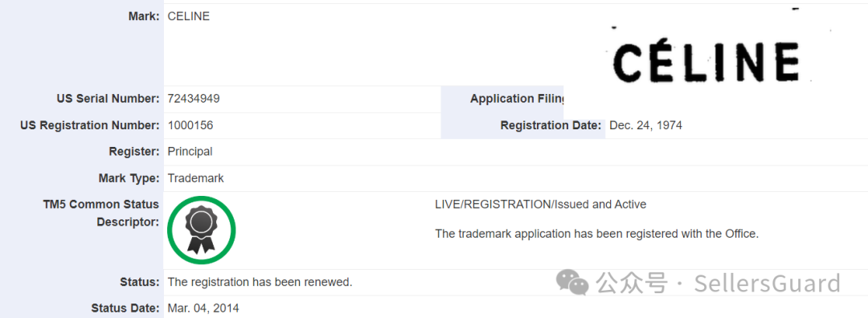Click the US Registration Number label
This screenshot has height=318, width=868.
[x=90, y=125]
